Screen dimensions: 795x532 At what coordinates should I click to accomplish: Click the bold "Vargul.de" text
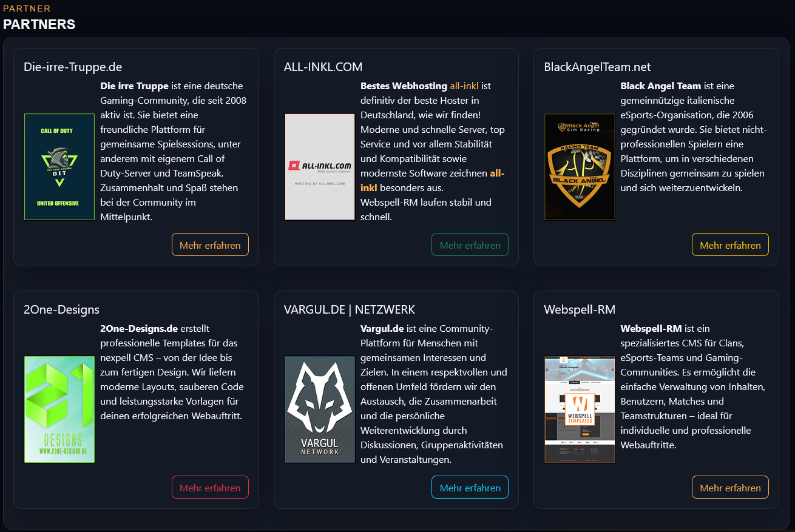point(382,329)
